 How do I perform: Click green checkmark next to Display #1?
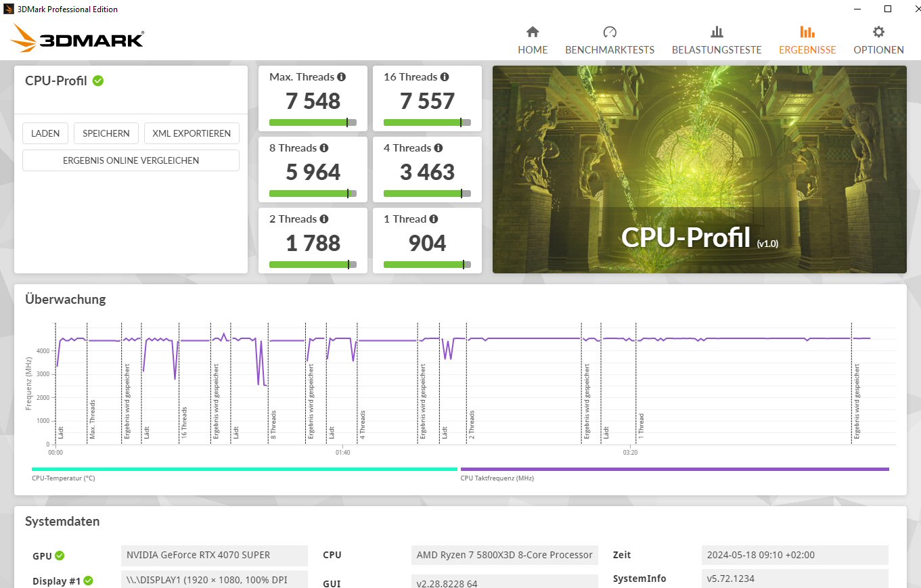tap(88, 581)
